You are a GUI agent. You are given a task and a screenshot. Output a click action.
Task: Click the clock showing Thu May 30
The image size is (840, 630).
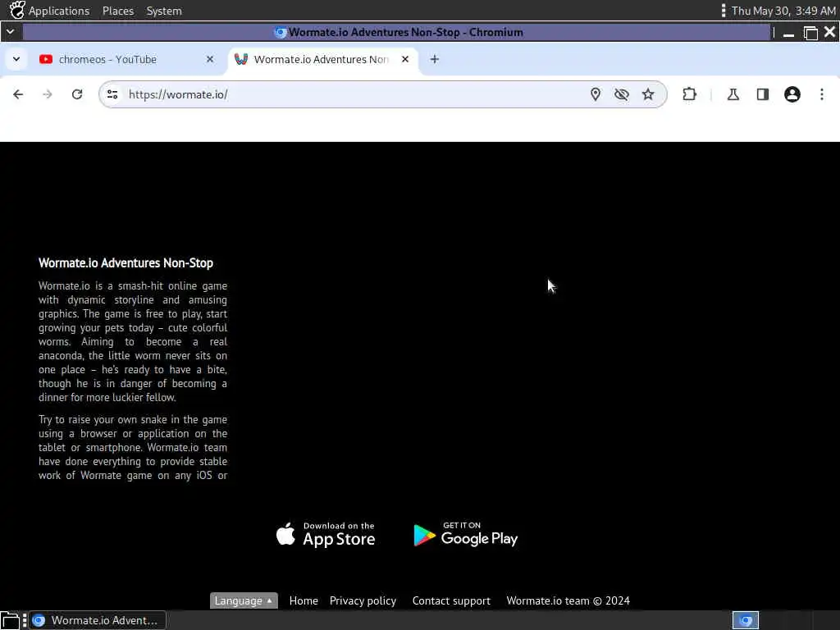click(783, 11)
